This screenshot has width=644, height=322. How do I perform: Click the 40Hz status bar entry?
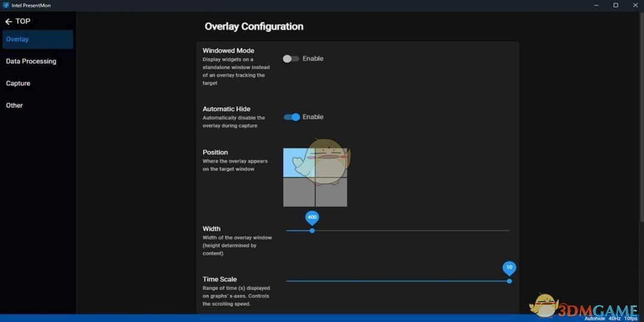coord(614,318)
